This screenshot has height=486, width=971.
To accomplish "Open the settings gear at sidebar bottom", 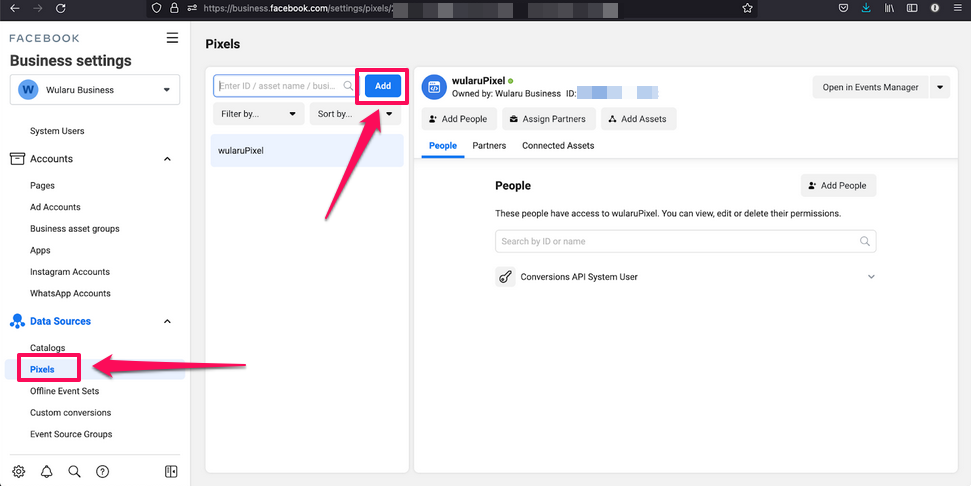I will click(x=19, y=472).
